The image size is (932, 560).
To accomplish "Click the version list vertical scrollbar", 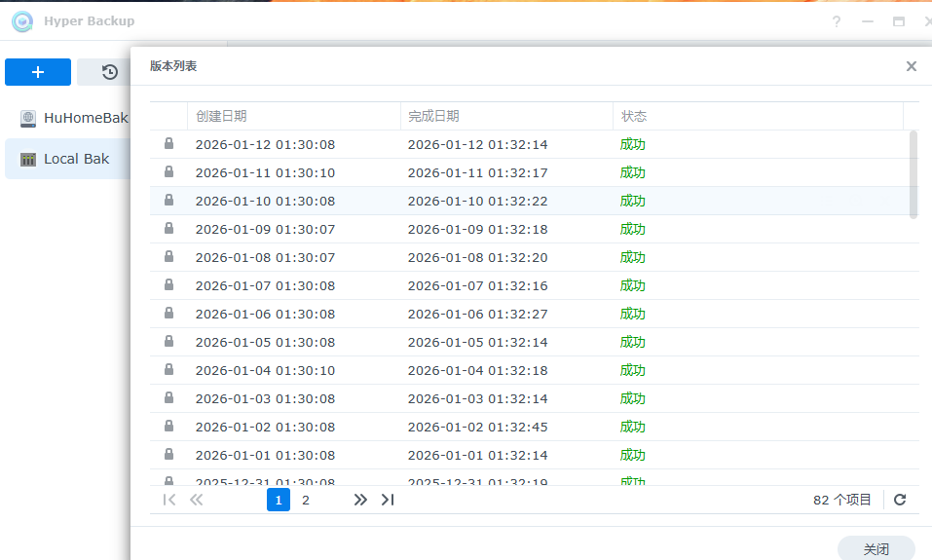I will tap(913, 174).
